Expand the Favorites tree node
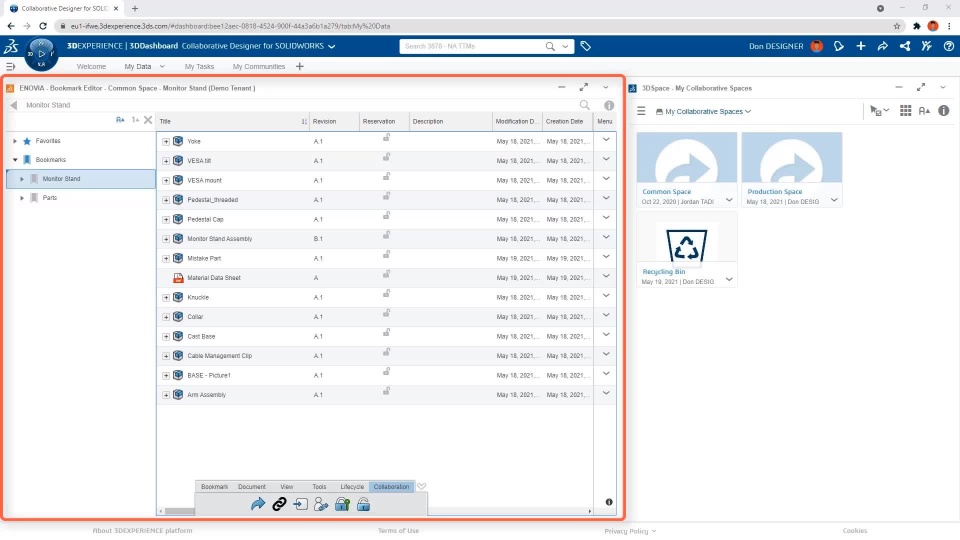 tap(15, 141)
